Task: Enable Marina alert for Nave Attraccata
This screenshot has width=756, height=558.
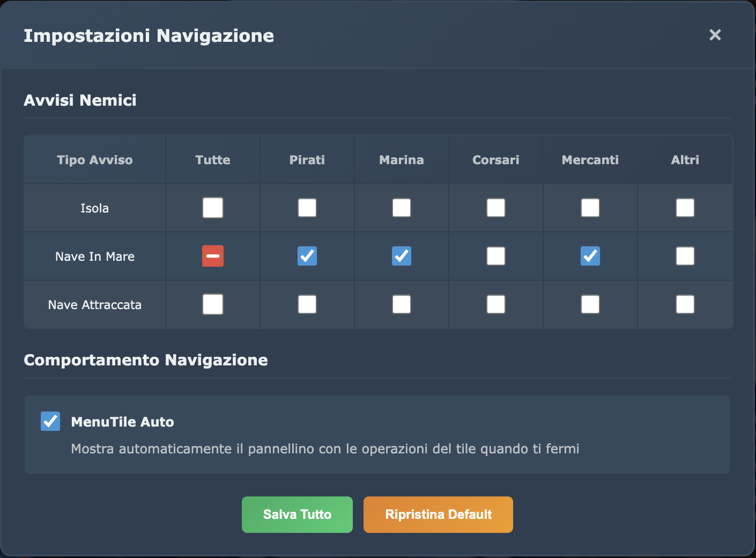Action: pyautogui.click(x=401, y=304)
